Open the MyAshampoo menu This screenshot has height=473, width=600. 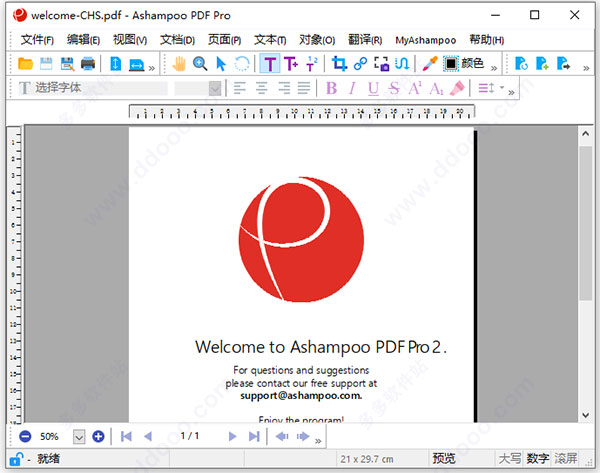coord(426,40)
